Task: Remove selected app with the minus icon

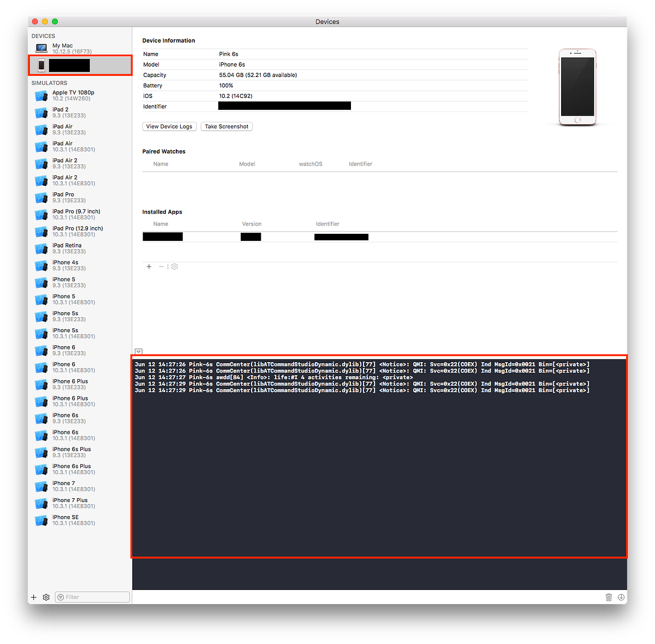Action: [161, 267]
